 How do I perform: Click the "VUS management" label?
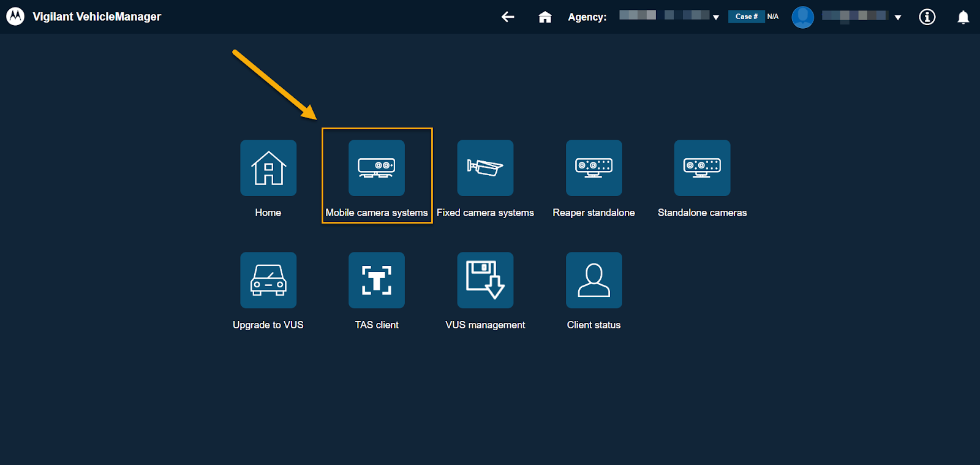(485, 325)
